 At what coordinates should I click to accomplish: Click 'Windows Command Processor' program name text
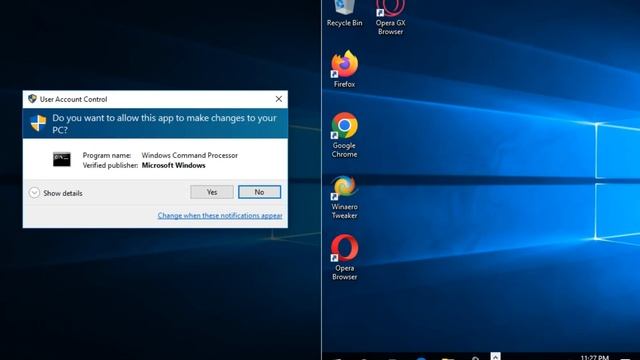(190, 156)
